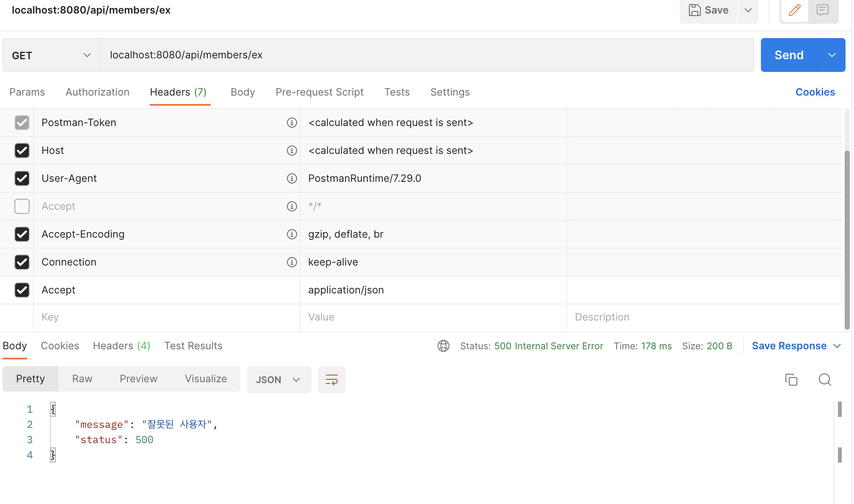Uncheck the Connection header checkbox

point(22,262)
